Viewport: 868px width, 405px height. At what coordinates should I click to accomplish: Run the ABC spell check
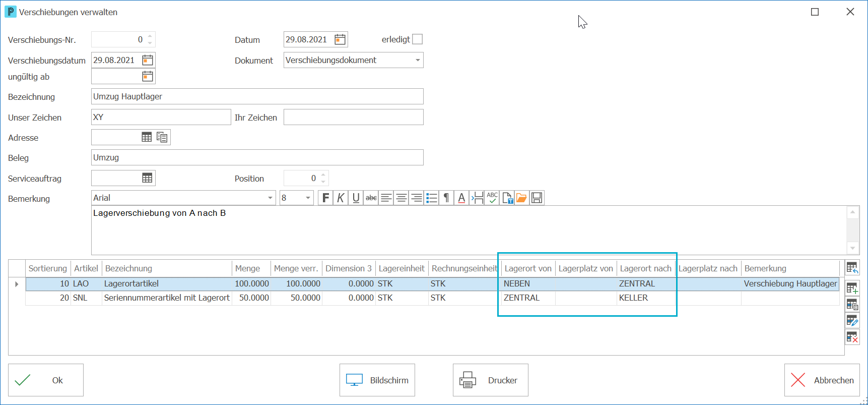click(x=492, y=198)
